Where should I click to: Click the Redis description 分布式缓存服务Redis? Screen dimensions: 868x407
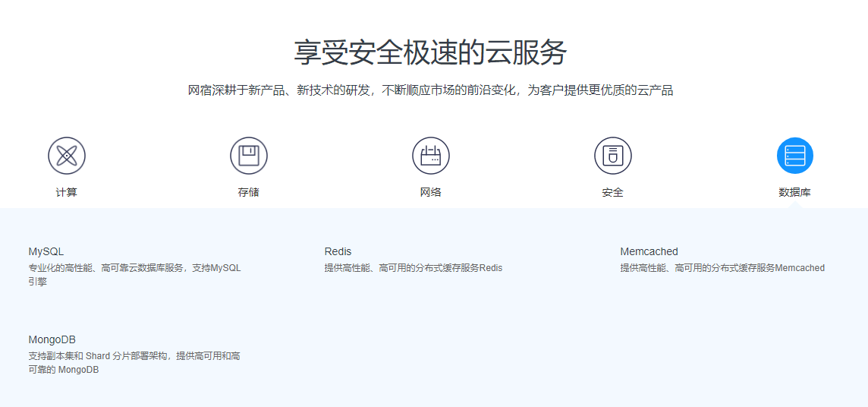(x=414, y=268)
